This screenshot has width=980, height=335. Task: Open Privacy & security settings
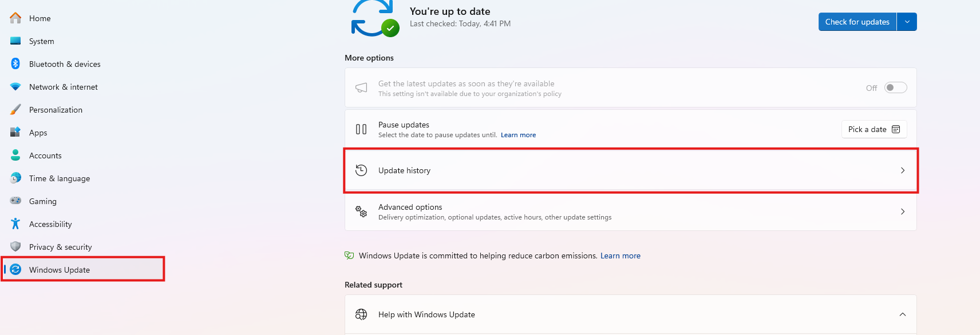pyautogui.click(x=61, y=247)
